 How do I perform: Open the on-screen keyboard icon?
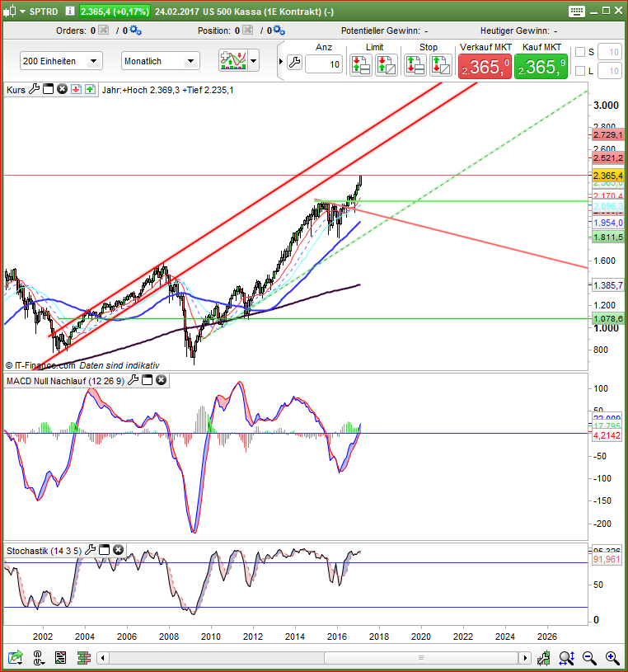pos(577,12)
